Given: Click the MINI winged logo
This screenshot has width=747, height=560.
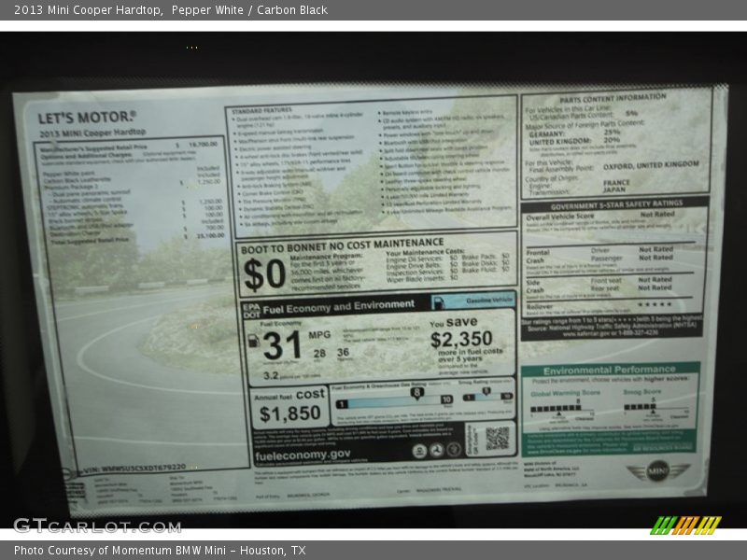Looking at the screenshot, I should coord(658,471).
